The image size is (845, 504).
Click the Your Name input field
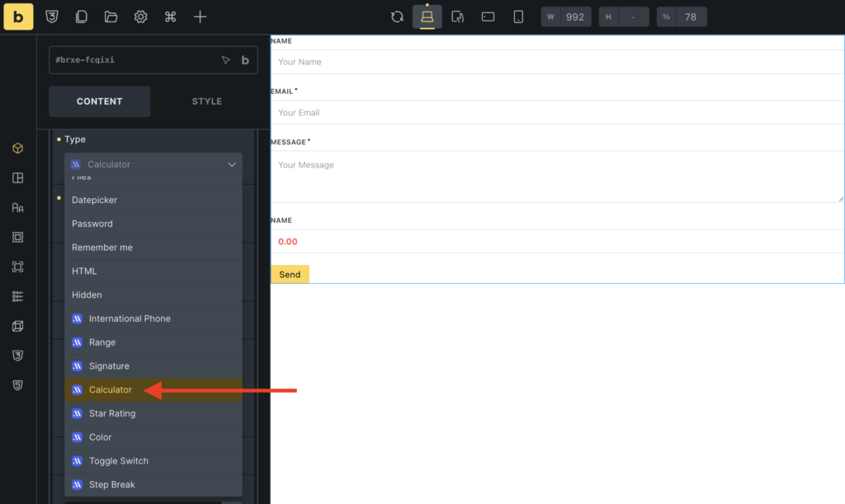(557, 62)
